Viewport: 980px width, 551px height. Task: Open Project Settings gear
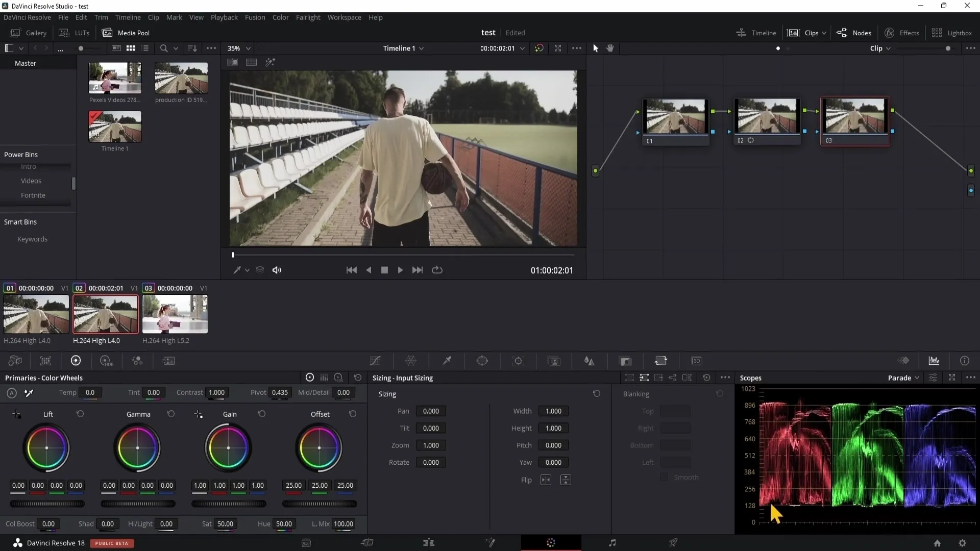962,543
